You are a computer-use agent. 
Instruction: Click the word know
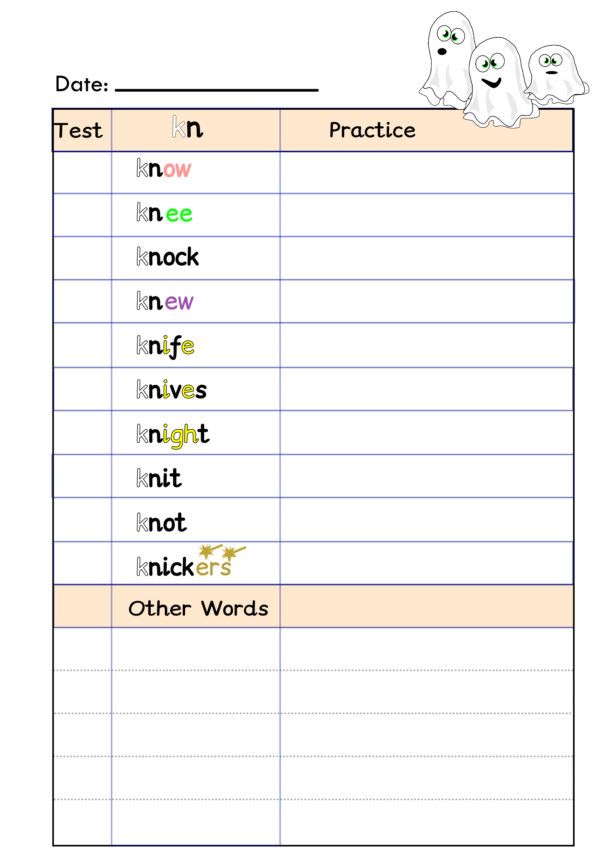tap(163, 169)
